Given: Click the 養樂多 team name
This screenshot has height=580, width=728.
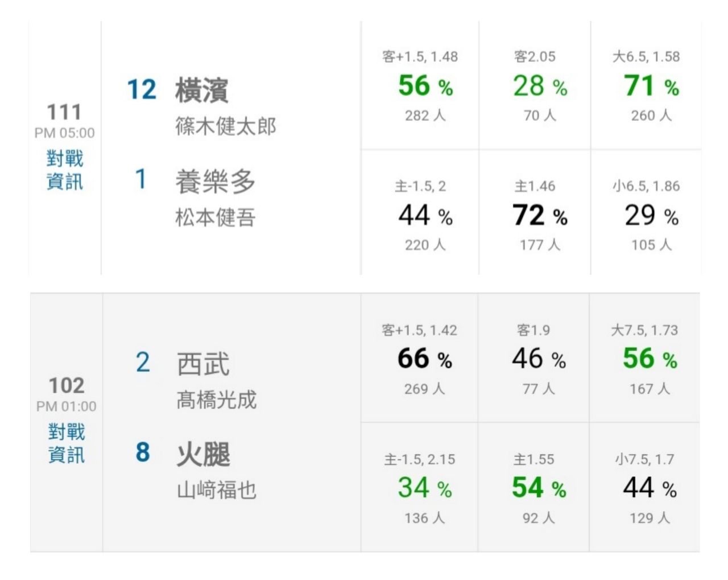Looking at the screenshot, I should click(x=215, y=182).
